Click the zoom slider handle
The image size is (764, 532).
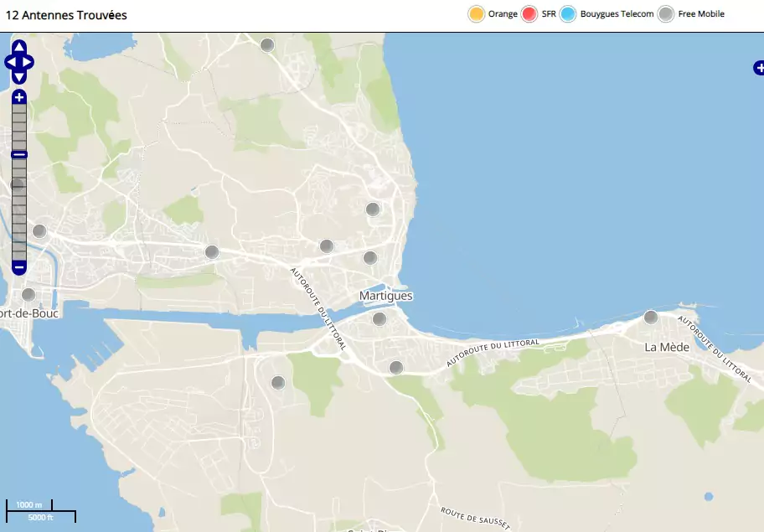pos(19,154)
